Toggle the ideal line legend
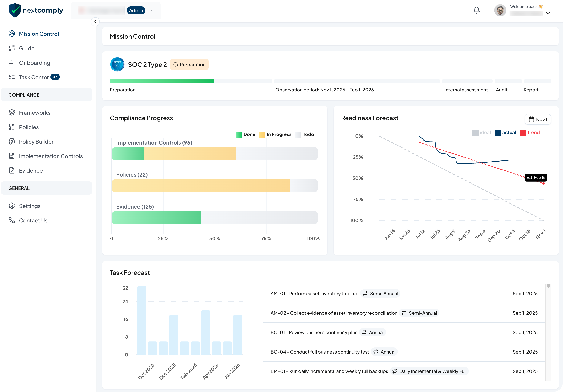563x392 pixels. point(482,133)
